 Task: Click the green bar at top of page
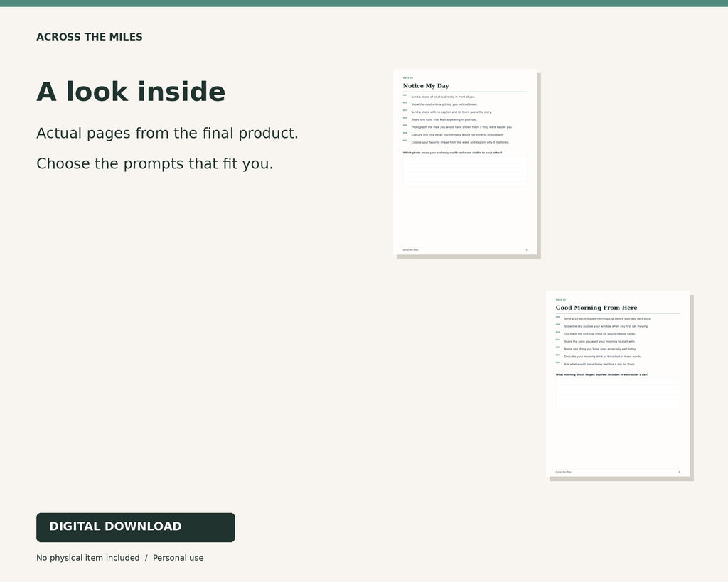point(364,4)
